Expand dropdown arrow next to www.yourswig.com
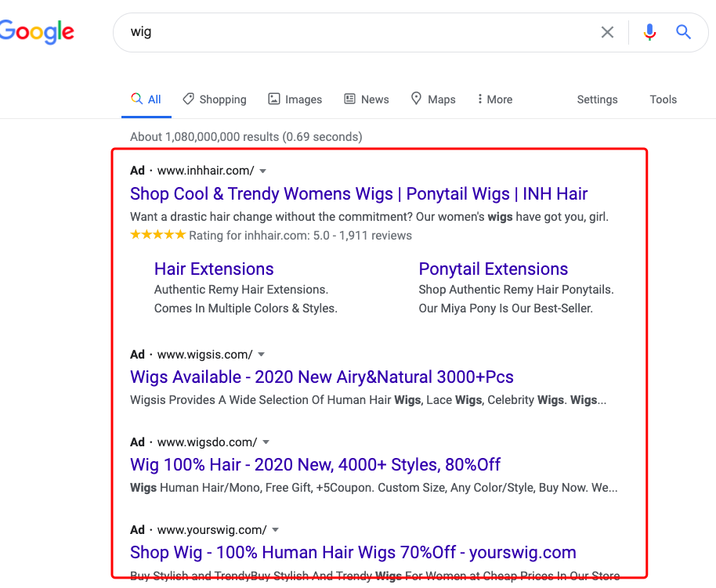The height and width of the screenshot is (588, 716). (x=275, y=530)
